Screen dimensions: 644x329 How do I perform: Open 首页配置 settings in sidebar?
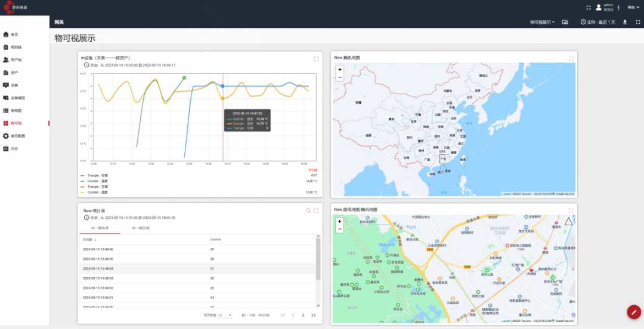click(18, 136)
